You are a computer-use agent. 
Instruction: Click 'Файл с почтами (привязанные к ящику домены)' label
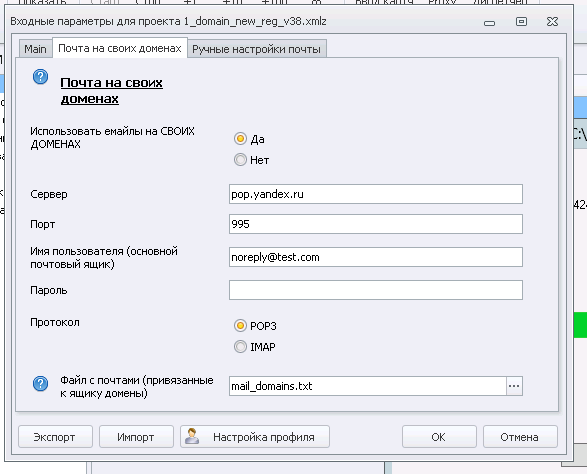pos(137,387)
